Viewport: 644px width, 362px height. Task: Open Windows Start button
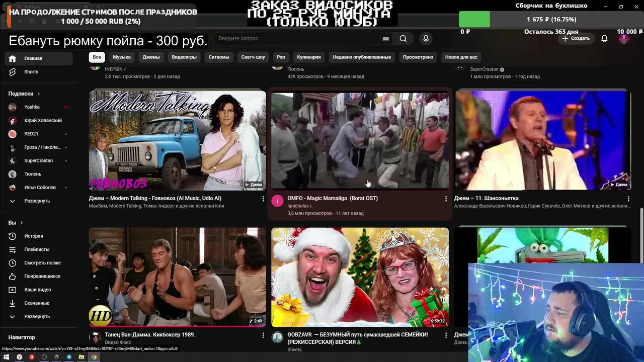point(7,357)
